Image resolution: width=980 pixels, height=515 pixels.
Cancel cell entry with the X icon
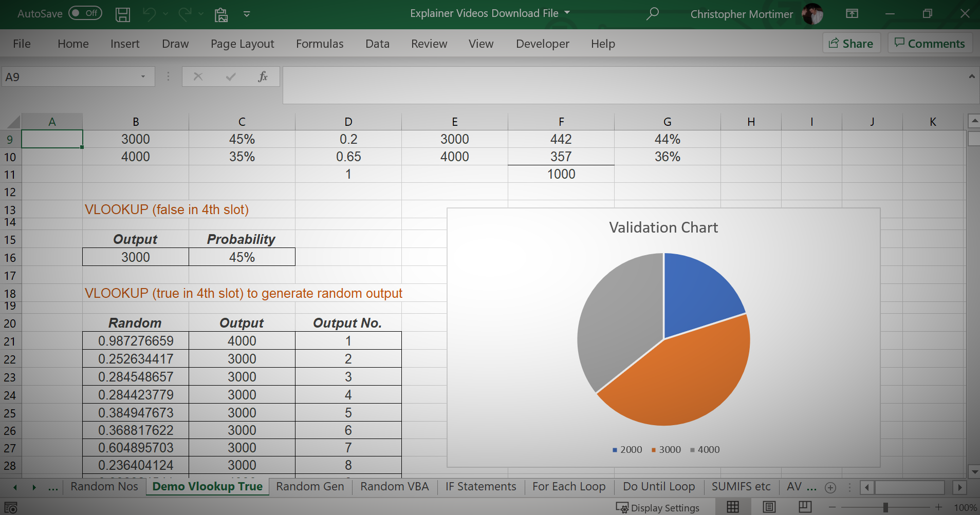coord(198,77)
